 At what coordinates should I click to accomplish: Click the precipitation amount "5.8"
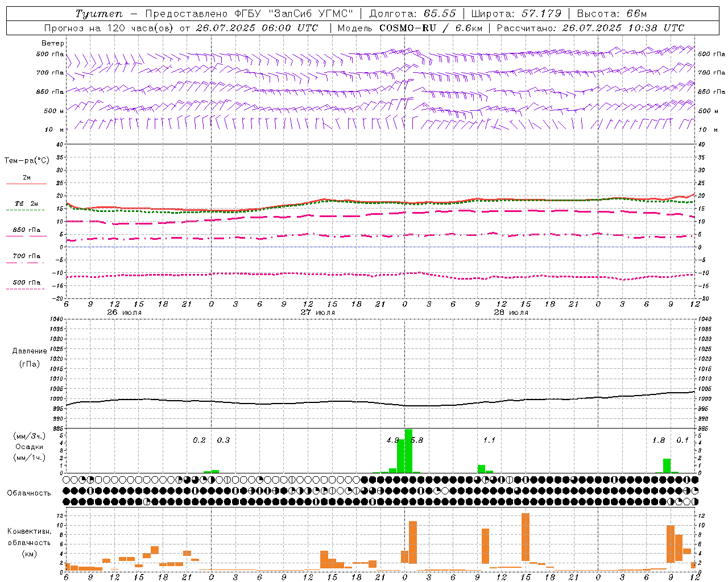coord(417,440)
